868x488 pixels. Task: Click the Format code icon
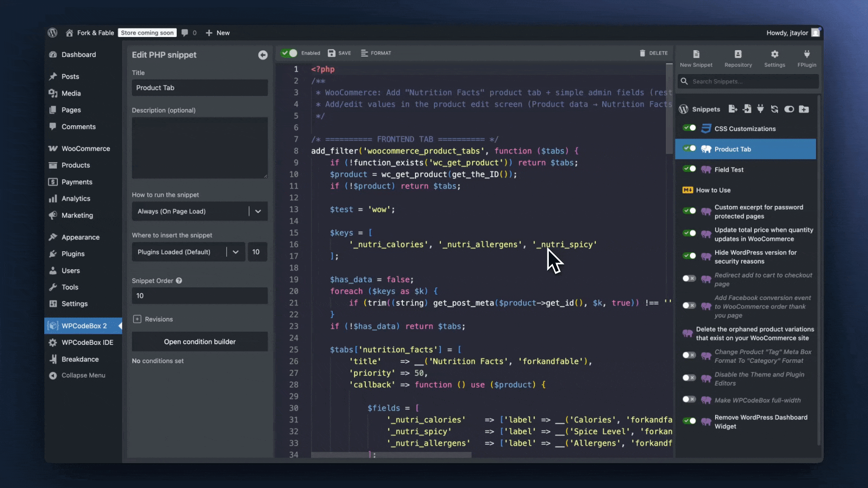[364, 53]
